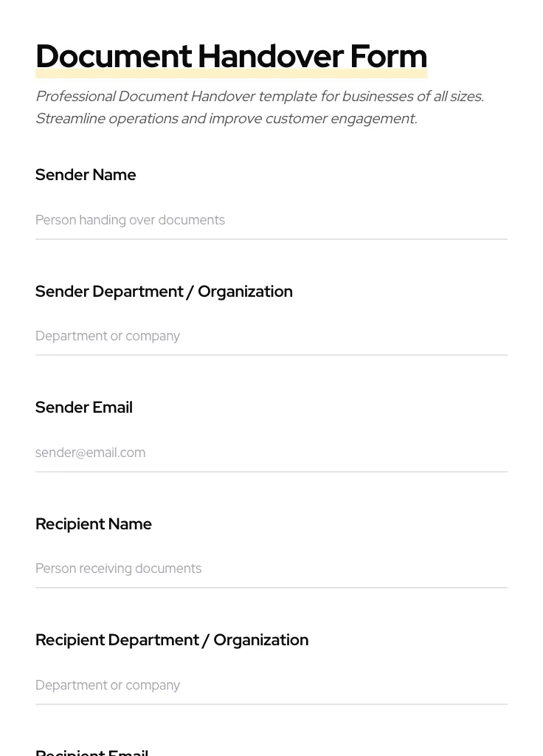Click the word 'Handover' in the form title
The image size is (543, 756).
click(271, 56)
